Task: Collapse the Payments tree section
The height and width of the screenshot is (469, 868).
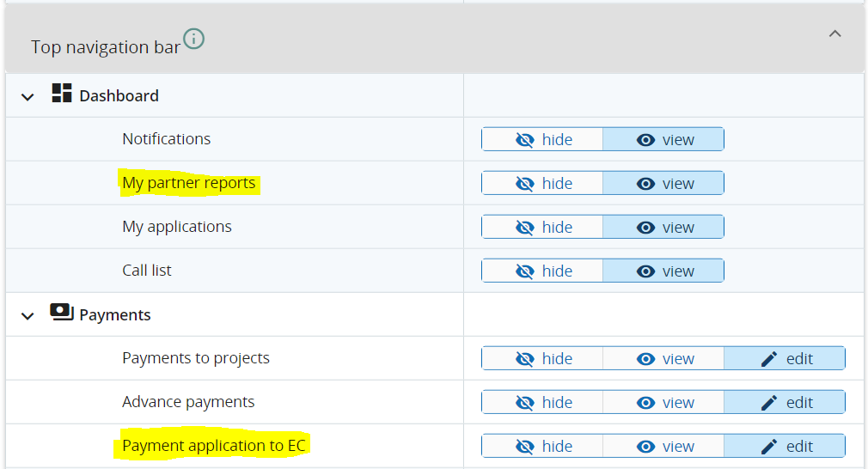Action: point(28,316)
